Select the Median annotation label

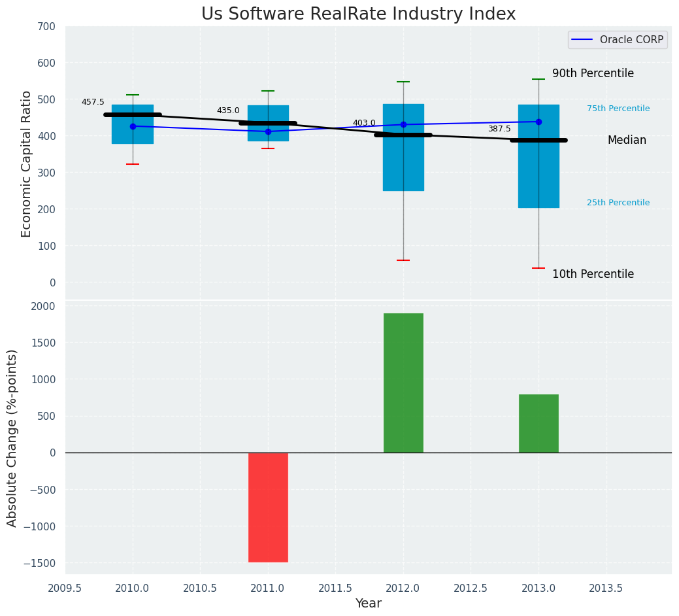pos(627,140)
